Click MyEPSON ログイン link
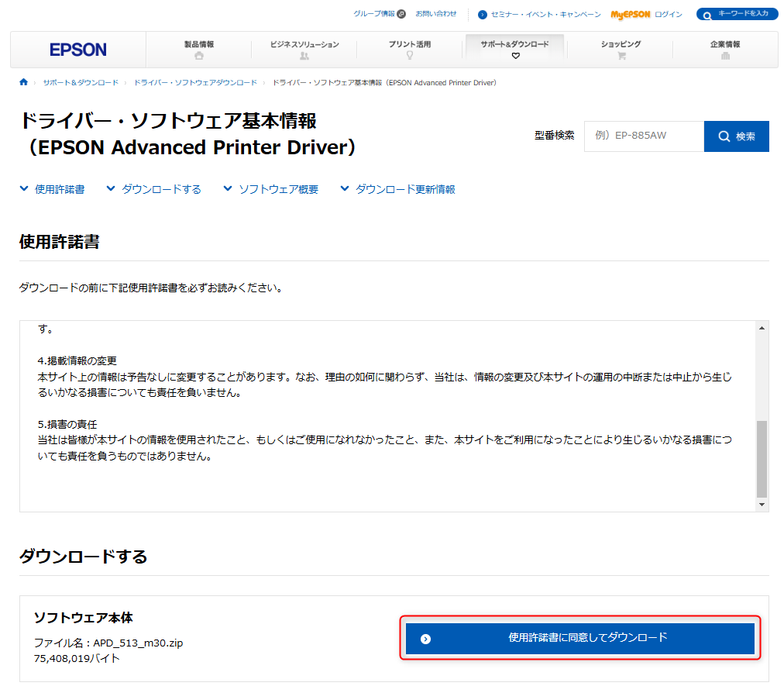 tap(647, 15)
